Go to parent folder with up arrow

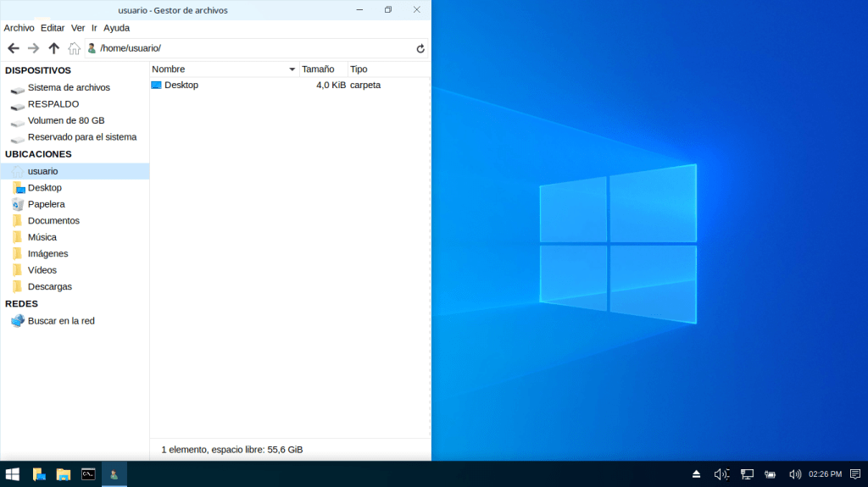point(53,48)
